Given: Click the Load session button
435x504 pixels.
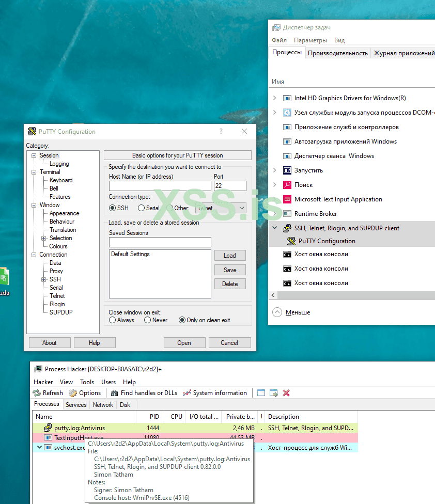Looking at the screenshot, I should pos(230,256).
